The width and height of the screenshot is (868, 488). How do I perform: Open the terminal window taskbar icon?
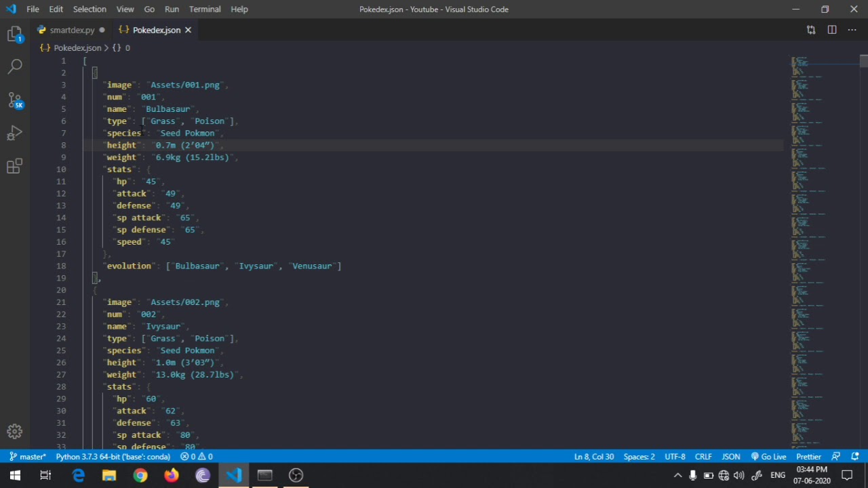tap(265, 475)
